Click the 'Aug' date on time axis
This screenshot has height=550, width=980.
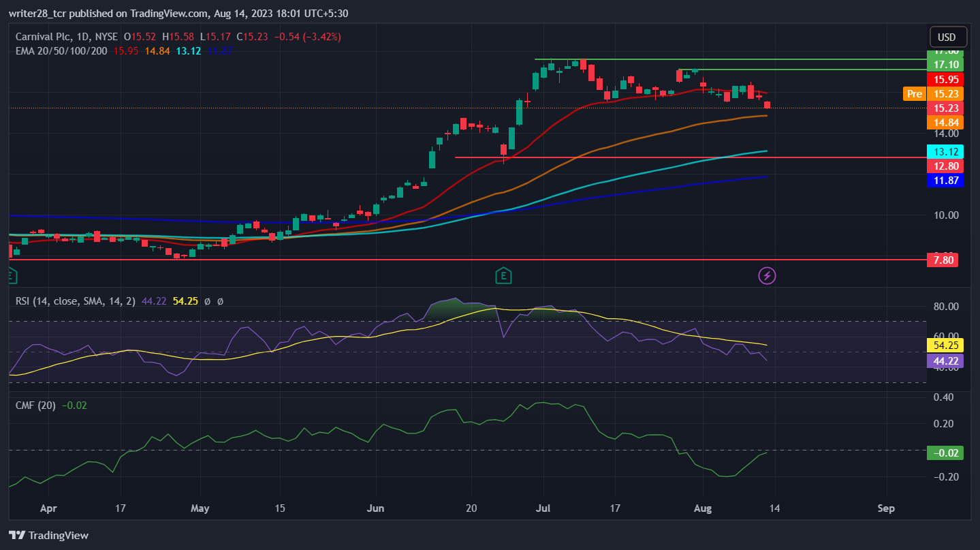(x=702, y=508)
